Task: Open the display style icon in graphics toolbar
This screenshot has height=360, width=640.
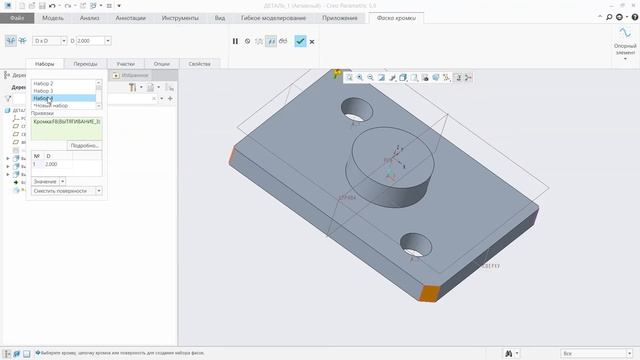Action: coord(403,78)
